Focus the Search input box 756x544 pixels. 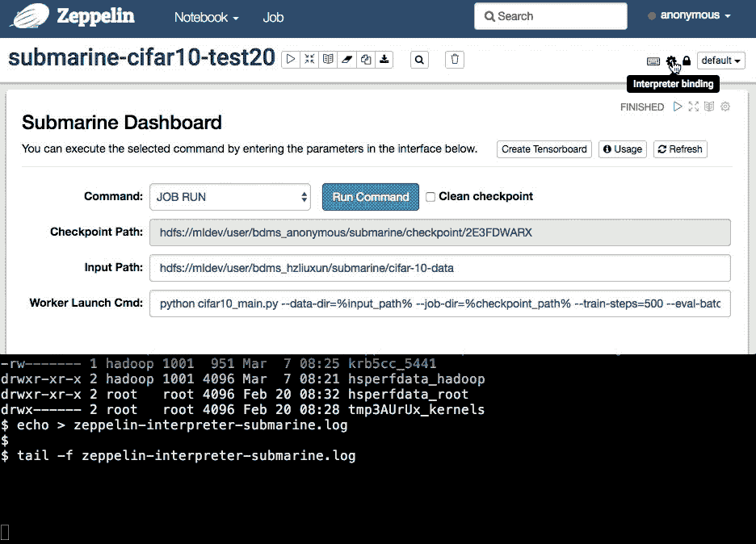(x=551, y=16)
